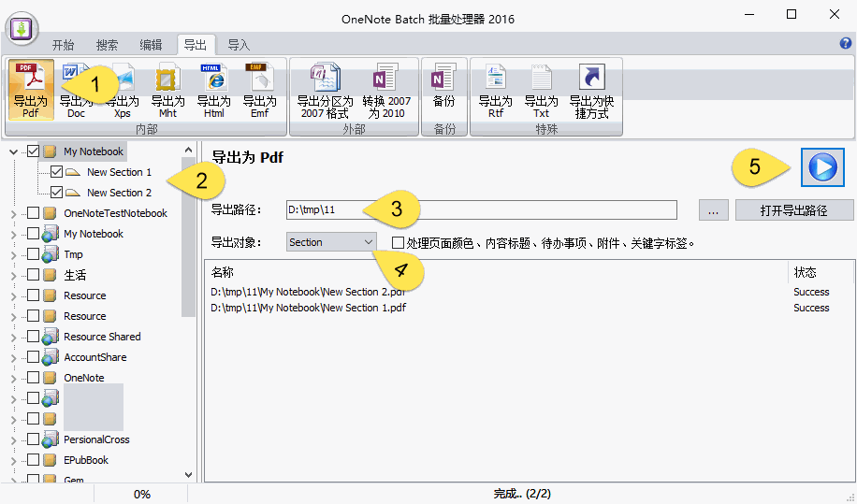Click Export section as 2007 format
Viewport: 857px width, 504px height.
(x=325, y=90)
